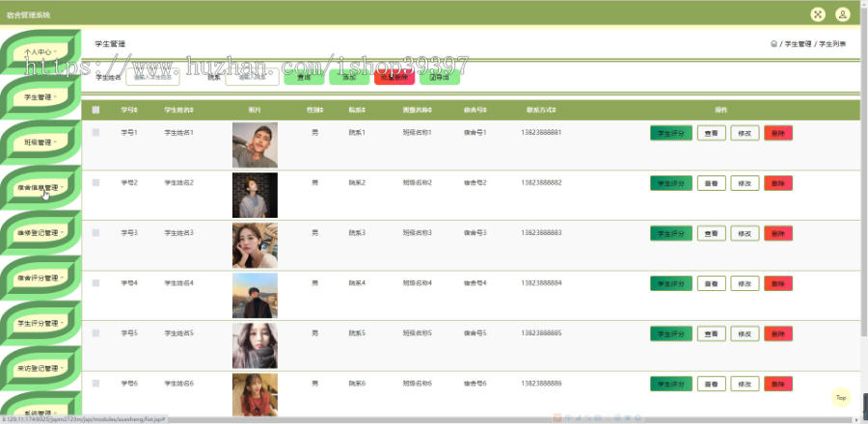Screen dimensions: 868x424
Task: Click the phone number 13823888881
Action: click(541, 133)
